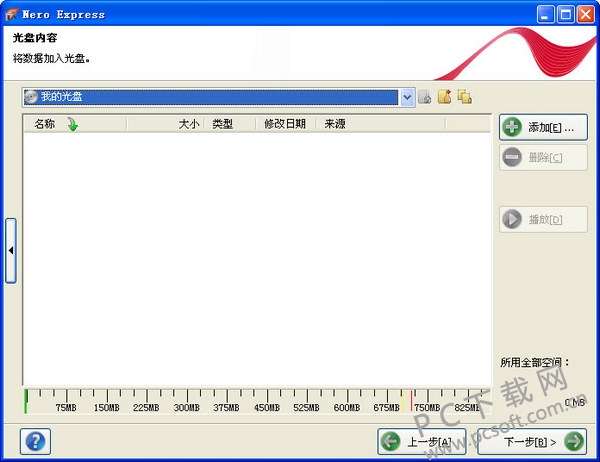Sort the list by 大小 column
The image size is (600, 462).
189,124
